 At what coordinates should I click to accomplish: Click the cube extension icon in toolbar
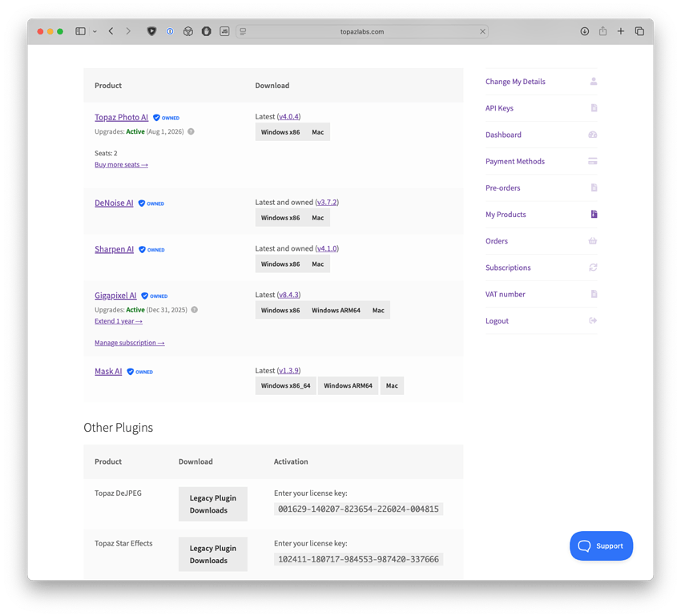click(188, 31)
